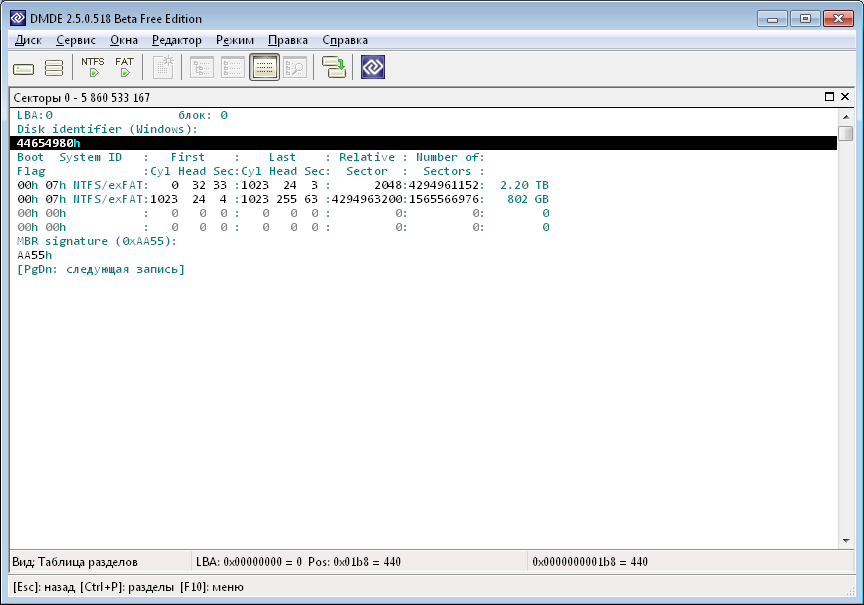Run the FAT search tool
This screenshot has height=605, width=864.
[x=124, y=67]
